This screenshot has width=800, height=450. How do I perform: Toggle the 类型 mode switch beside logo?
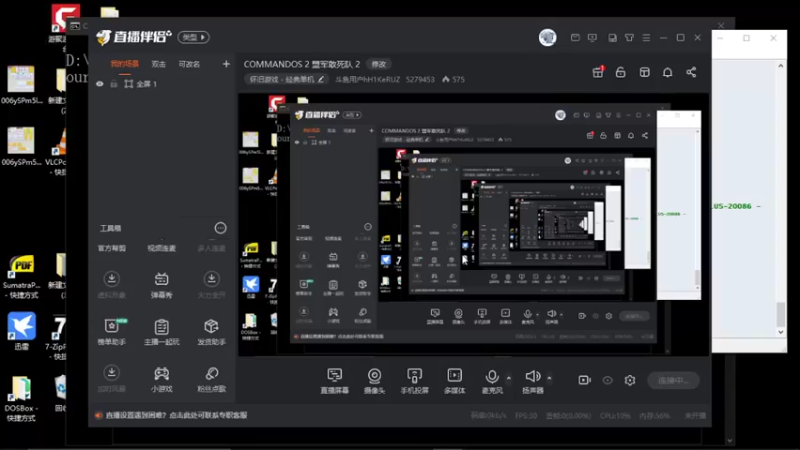click(193, 37)
